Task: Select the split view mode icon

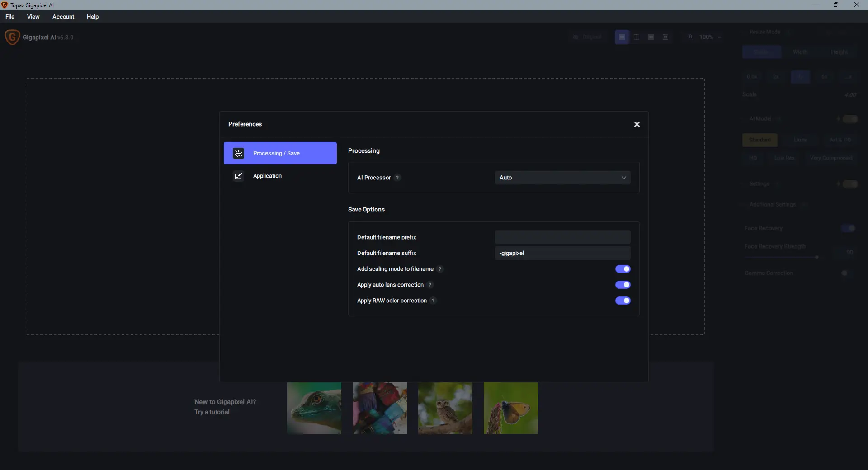Action: pyautogui.click(x=637, y=37)
